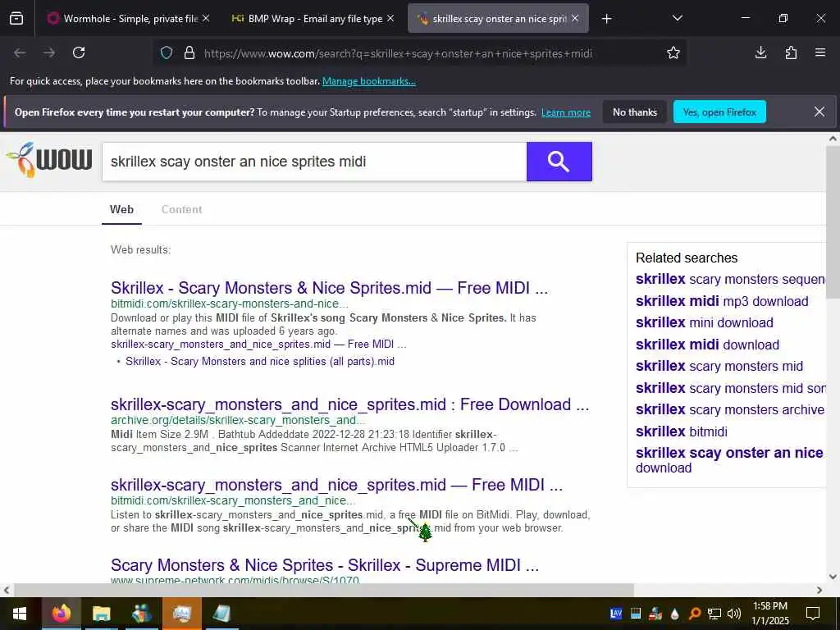Click the scroll down arrow
Screen dimensions: 840x630
click(x=833, y=577)
